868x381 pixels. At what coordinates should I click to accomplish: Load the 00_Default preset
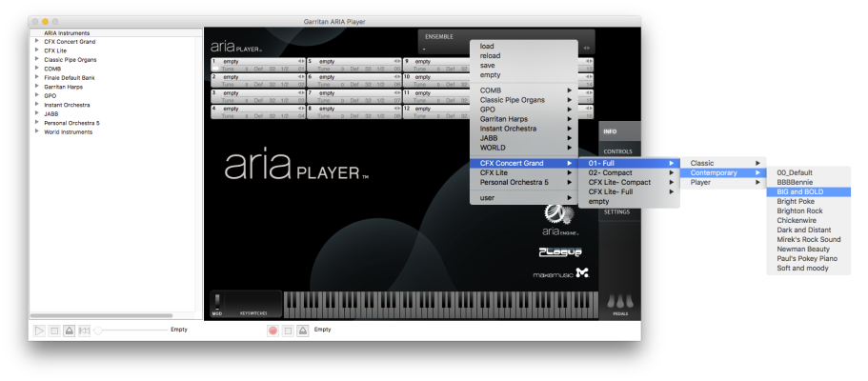click(x=809, y=172)
